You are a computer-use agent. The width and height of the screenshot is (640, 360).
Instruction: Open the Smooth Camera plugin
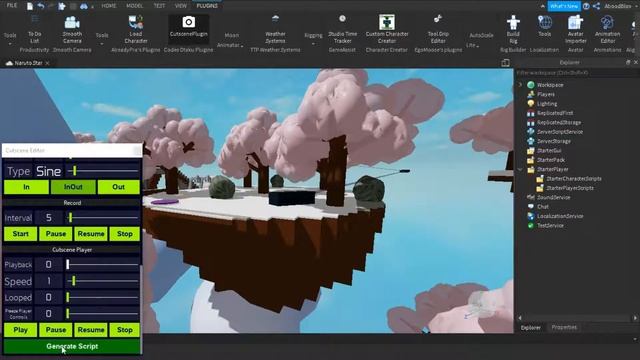click(x=72, y=30)
